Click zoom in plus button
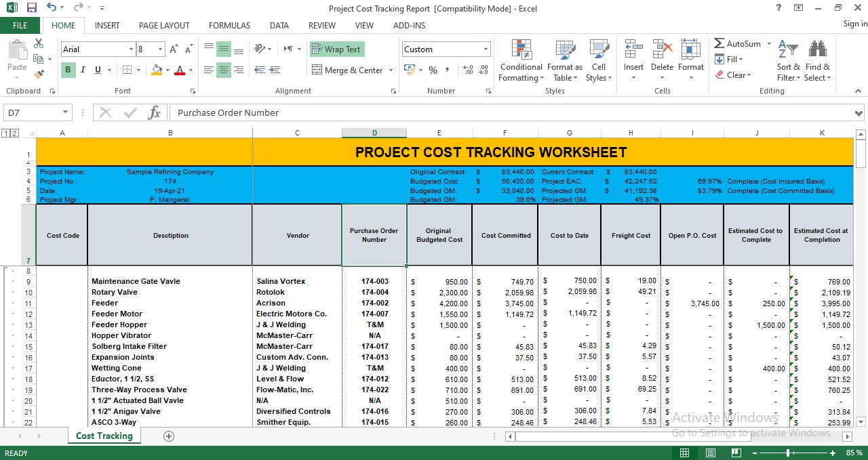868x460 pixels. point(833,453)
